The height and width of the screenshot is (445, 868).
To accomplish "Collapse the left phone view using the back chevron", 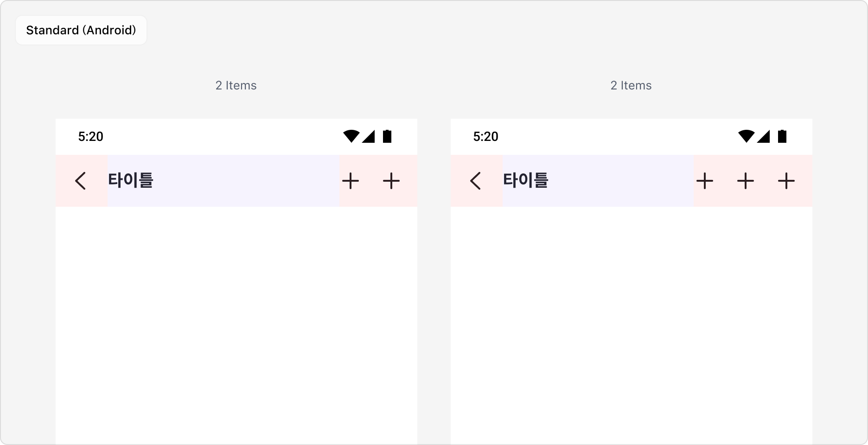I will coord(81,181).
